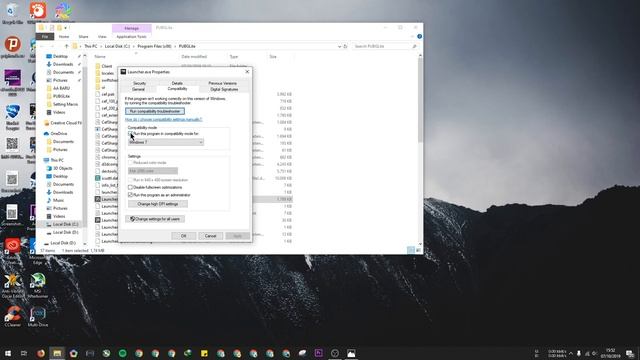This screenshot has height=360, width=640.
Task: Open the Windows Start menu
Action: pyautogui.click(x=8, y=353)
